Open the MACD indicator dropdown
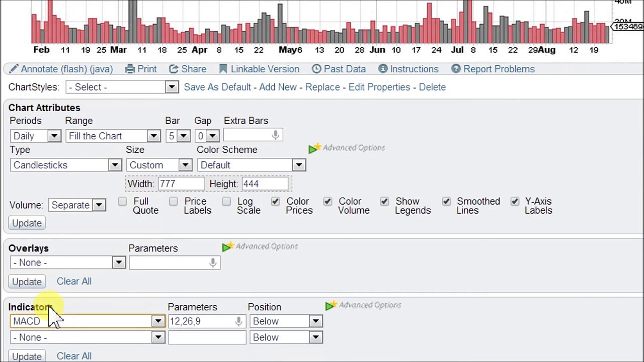This screenshot has height=362, width=644. 88,321
